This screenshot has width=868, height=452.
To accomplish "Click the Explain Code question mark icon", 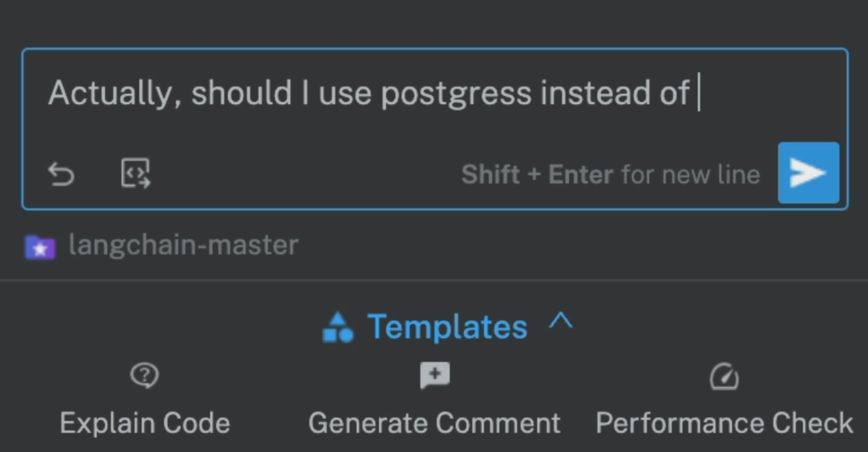I will pos(144,376).
